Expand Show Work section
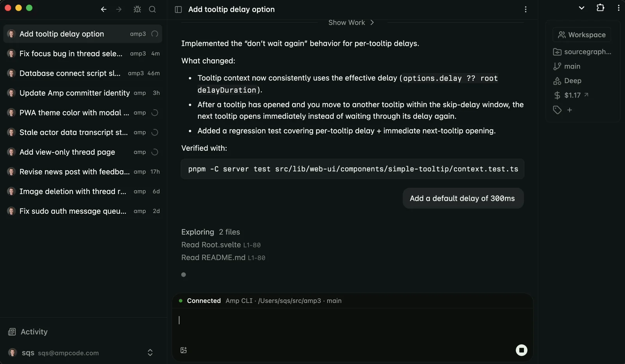This screenshot has width=625, height=364. (x=351, y=23)
